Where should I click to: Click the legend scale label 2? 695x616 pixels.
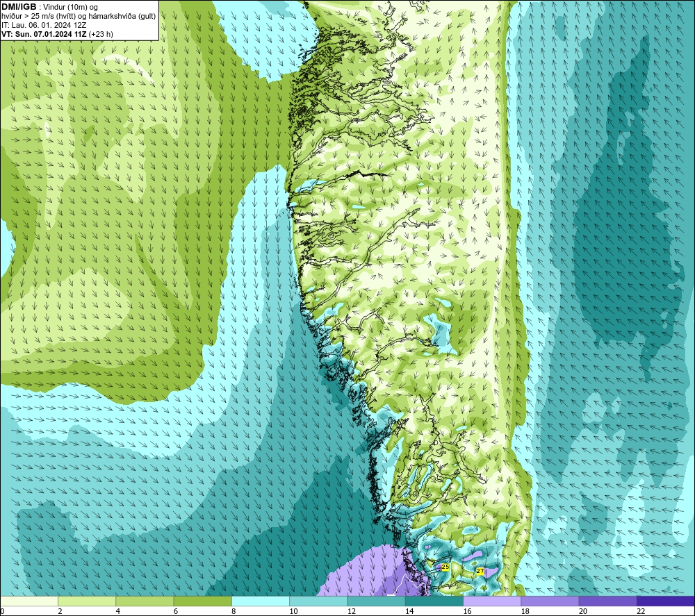60,611
